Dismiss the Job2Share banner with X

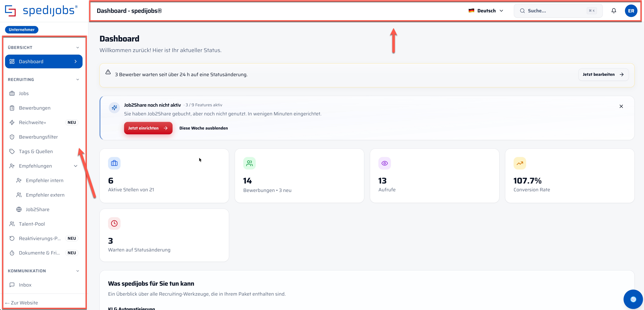[621, 106]
